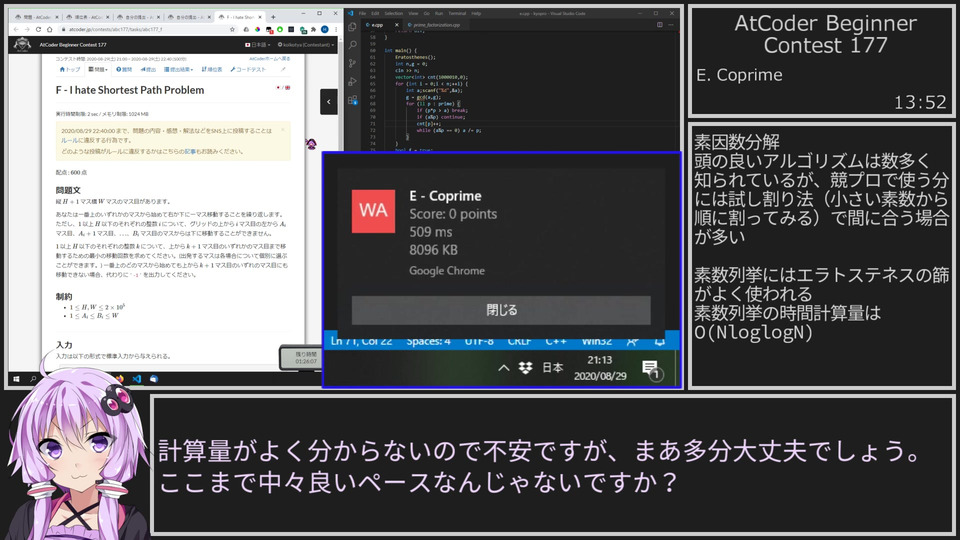This screenshot has width=960, height=540.
Task: Expand the 提出結果 dropdown in contest nav
Action: [x=179, y=70]
